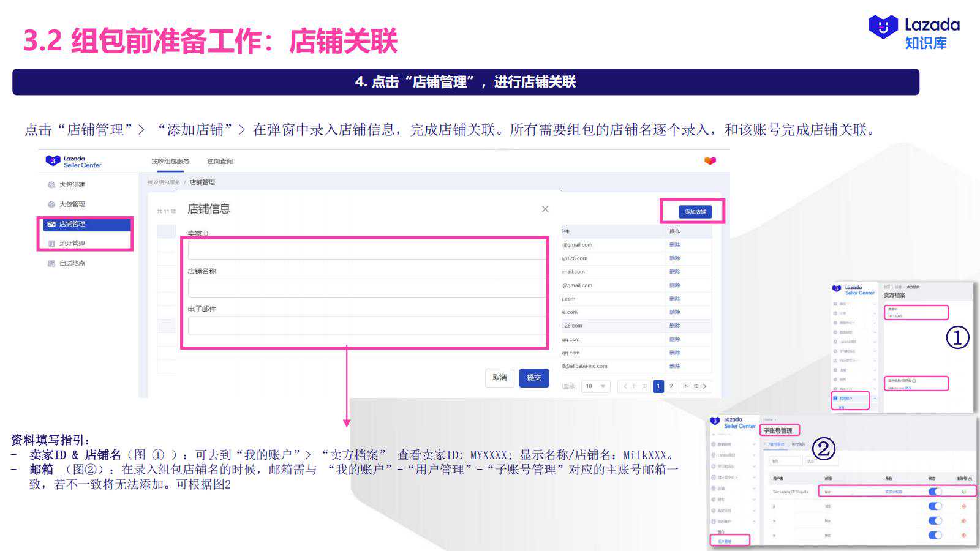
Task: Click the green main-account icon for Test Lazada CB Shop 01
Action: (x=963, y=492)
